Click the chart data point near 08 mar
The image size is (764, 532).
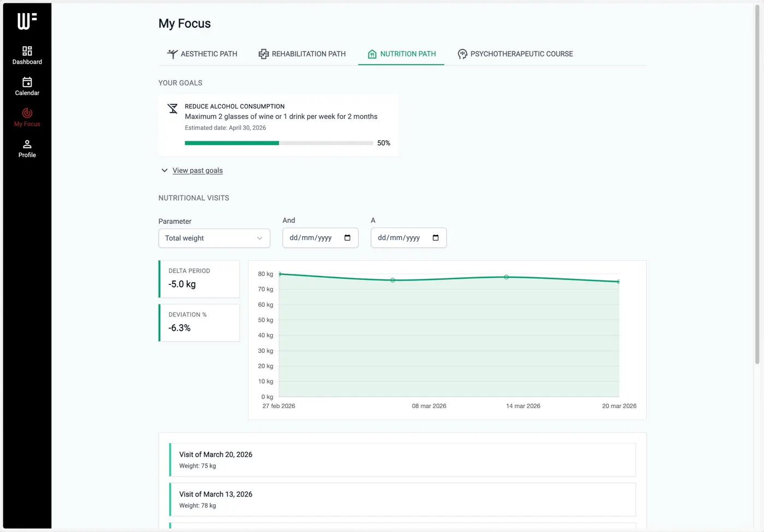click(393, 280)
